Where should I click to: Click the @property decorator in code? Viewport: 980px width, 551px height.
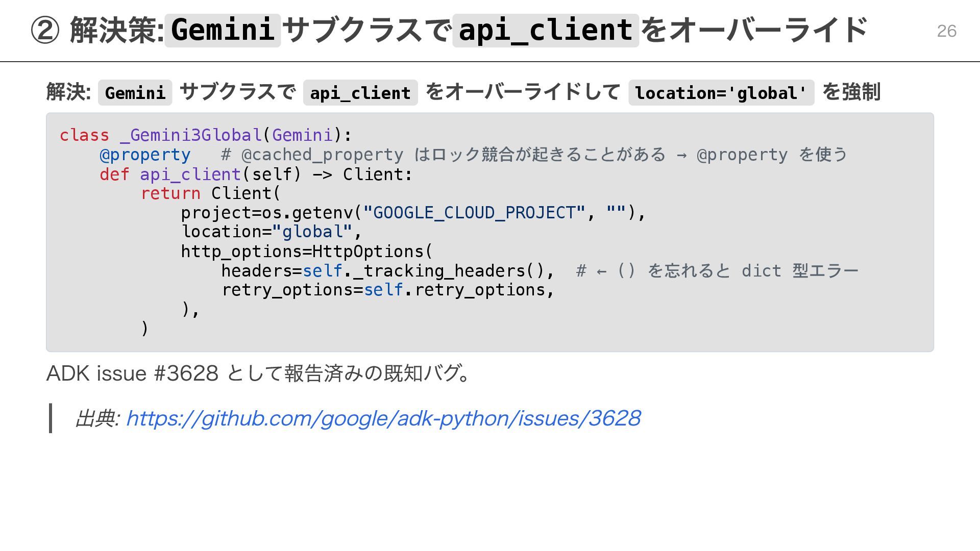coord(145,155)
